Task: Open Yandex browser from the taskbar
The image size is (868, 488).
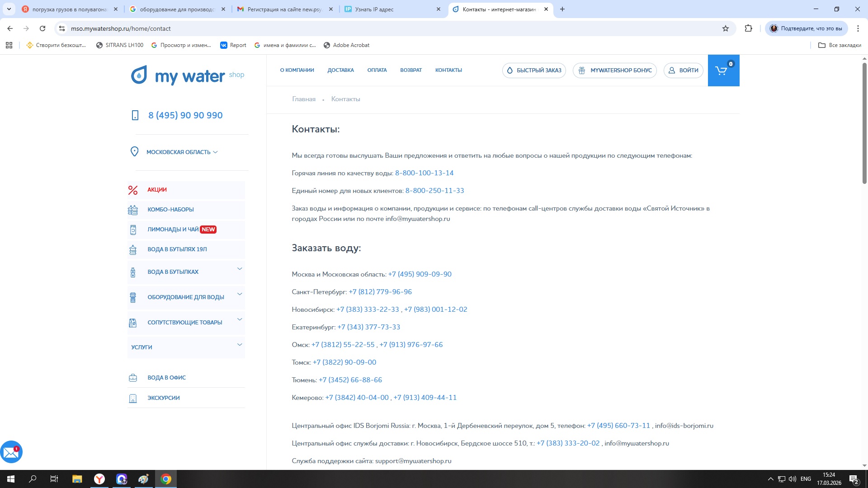Action: click(99, 479)
